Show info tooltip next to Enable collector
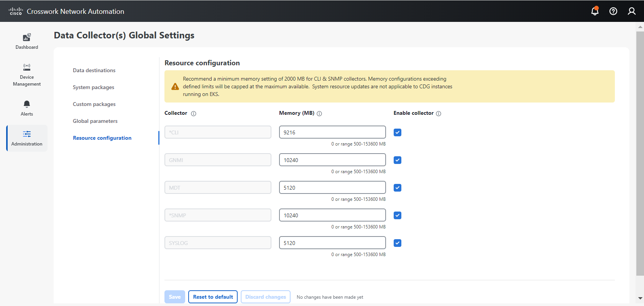 (439, 114)
